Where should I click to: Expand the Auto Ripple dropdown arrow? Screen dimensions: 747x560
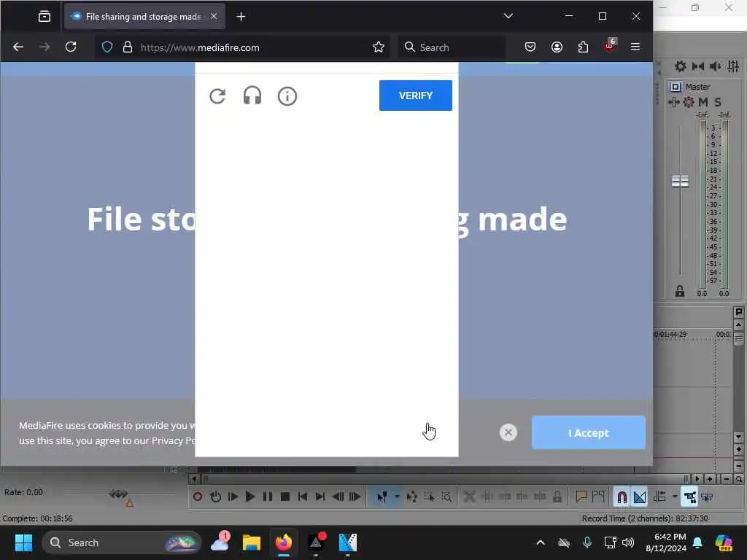pos(675,497)
